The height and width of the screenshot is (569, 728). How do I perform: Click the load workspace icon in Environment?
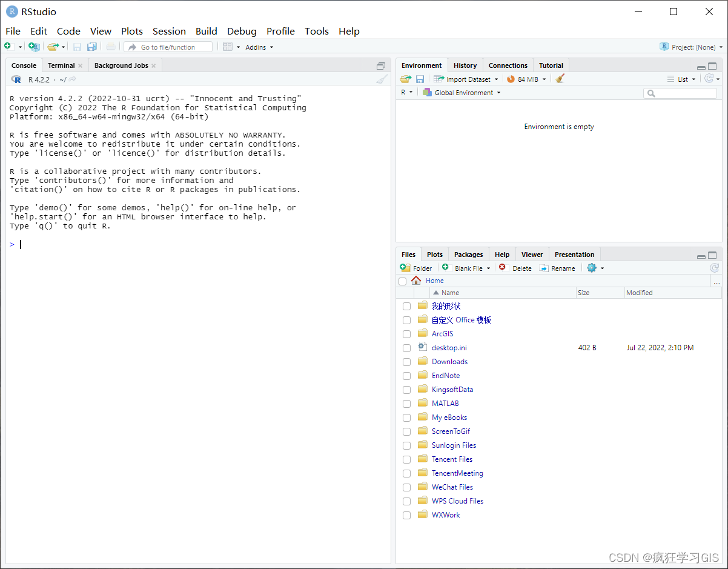[405, 79]
